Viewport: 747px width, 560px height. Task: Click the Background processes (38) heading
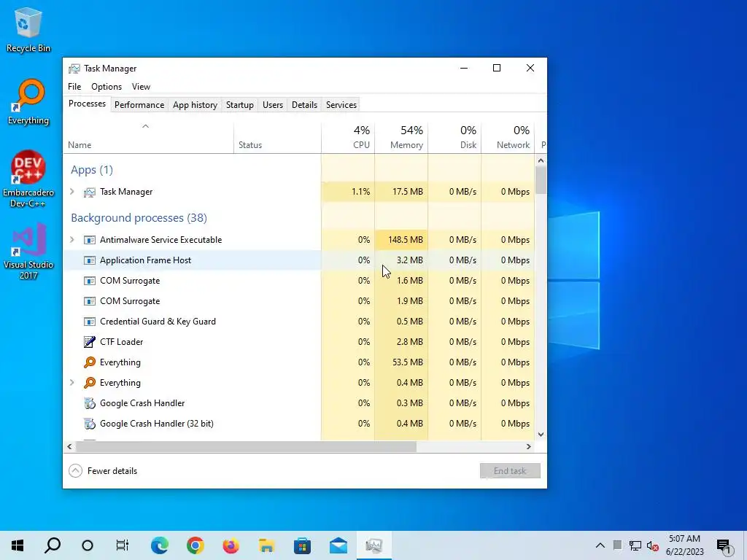tap(139, 218)
